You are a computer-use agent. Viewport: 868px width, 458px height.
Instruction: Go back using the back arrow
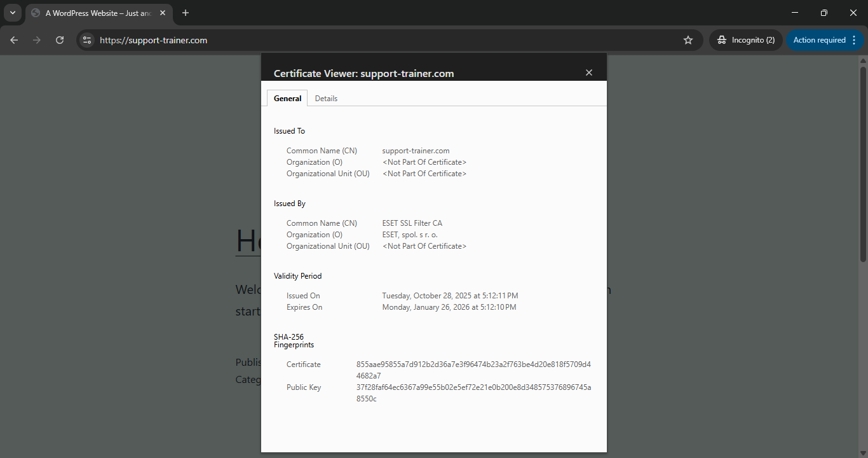click(14, 40)
